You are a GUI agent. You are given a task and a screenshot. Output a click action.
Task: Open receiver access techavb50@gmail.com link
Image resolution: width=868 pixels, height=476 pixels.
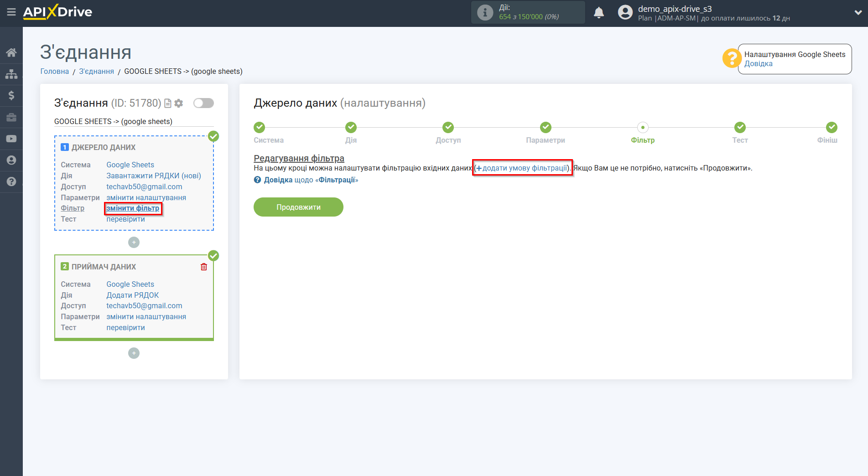[x=144, y=306]
